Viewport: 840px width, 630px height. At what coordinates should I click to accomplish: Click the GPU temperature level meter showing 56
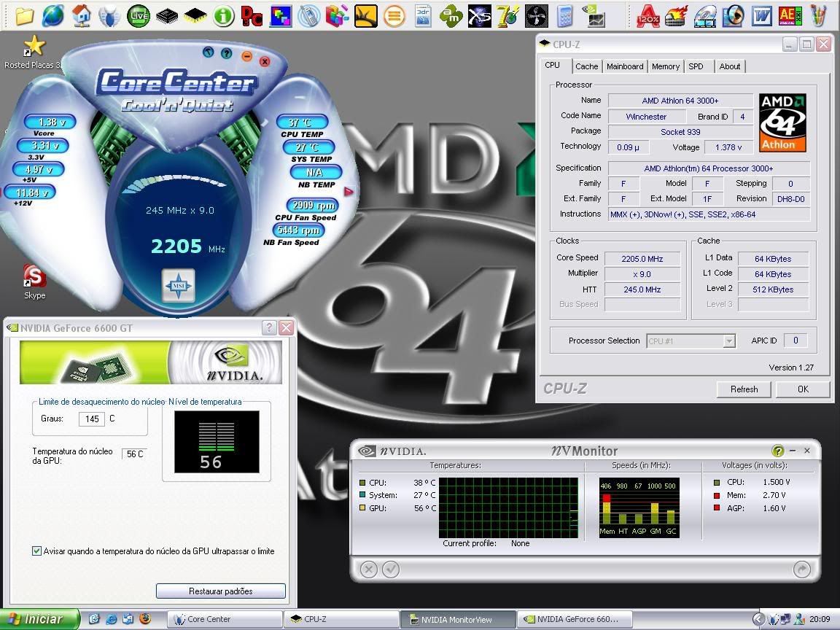tap(217, 442)
